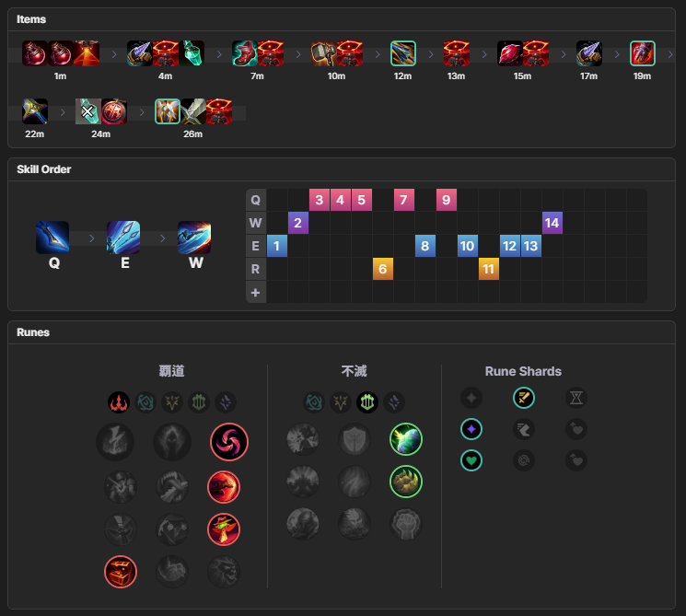Click the Q ability icon
The height and width of the screenshot is (616, 686).
(x=52, y=238)
